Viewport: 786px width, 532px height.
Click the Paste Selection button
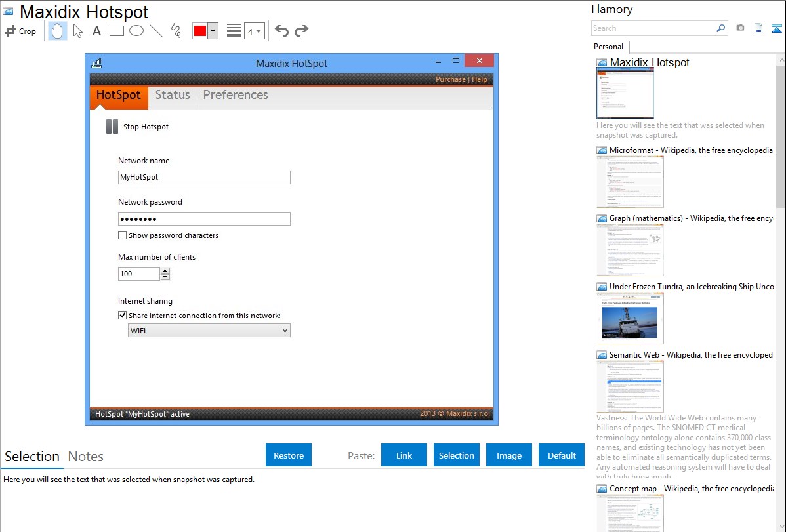pyautogui.click(x=456, y=455)
